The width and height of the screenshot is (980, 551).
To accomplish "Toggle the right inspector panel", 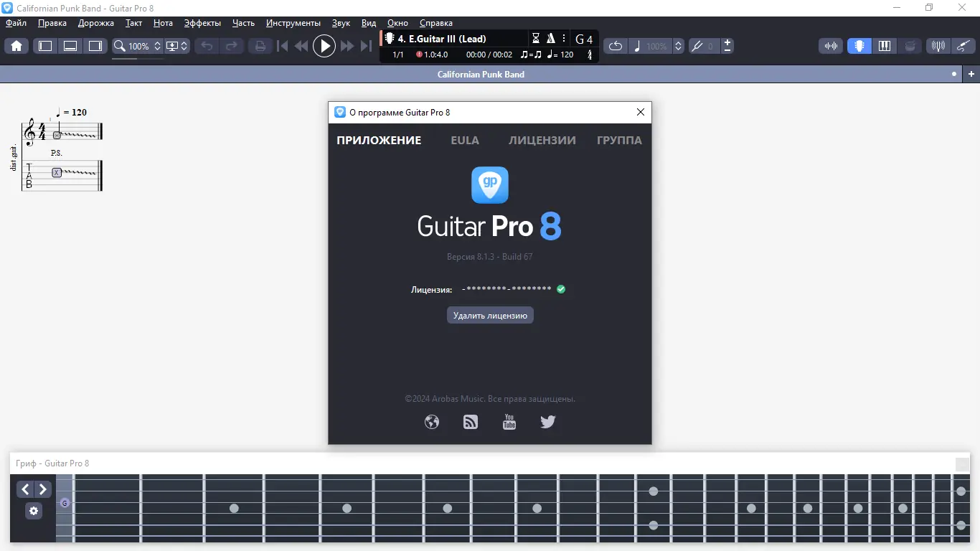I will (x=95, y=46).
